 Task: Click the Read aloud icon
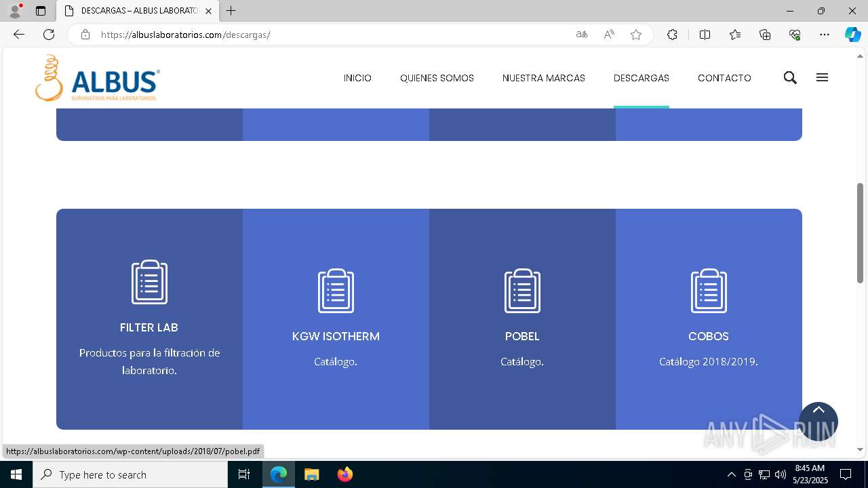click(609, 35)
